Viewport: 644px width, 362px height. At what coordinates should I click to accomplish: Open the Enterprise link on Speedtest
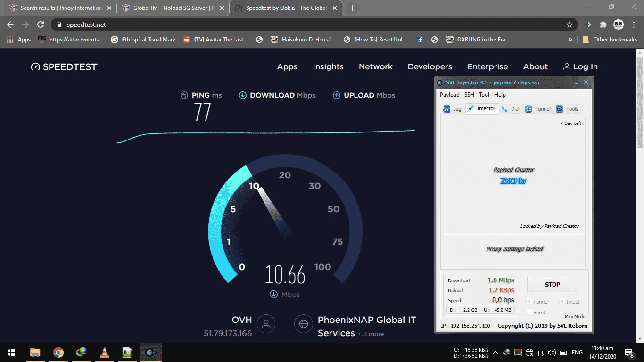click(487, 66)
